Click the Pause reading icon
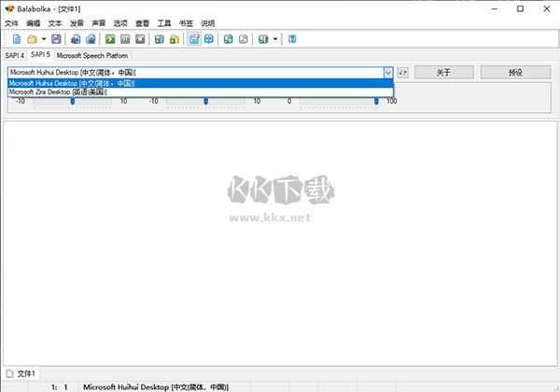 pyautogui.click(x=125, y=39)
